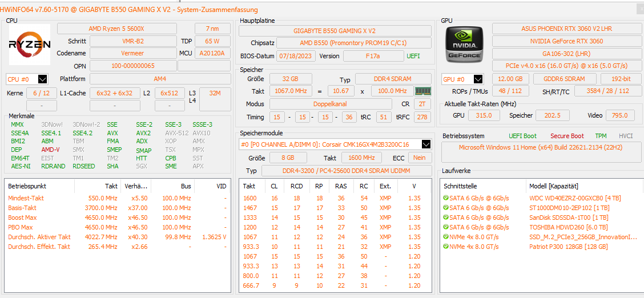Click the GA106-302 (LHR) GPU chip field
This screenshot has width=644, height=298.
point(567,53)
